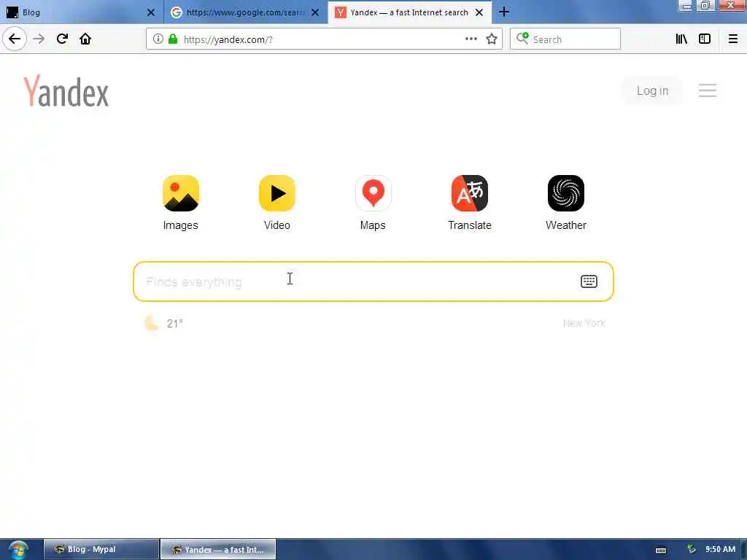Click the system tray network icon

[x=692, y=549]
